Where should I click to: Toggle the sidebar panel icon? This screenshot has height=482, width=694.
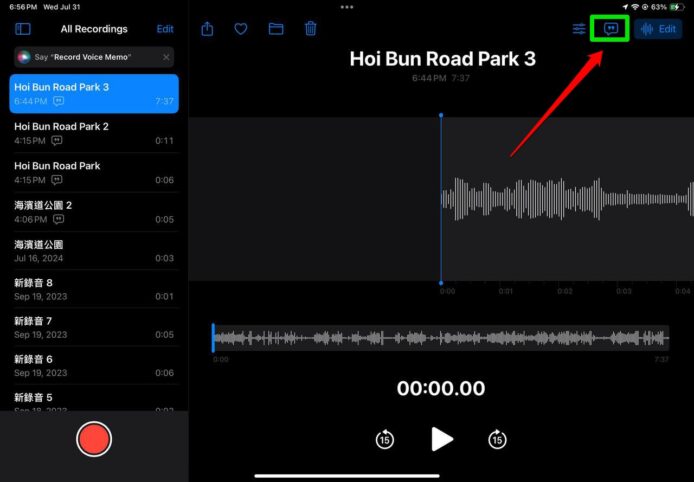[x=23, y=29]
